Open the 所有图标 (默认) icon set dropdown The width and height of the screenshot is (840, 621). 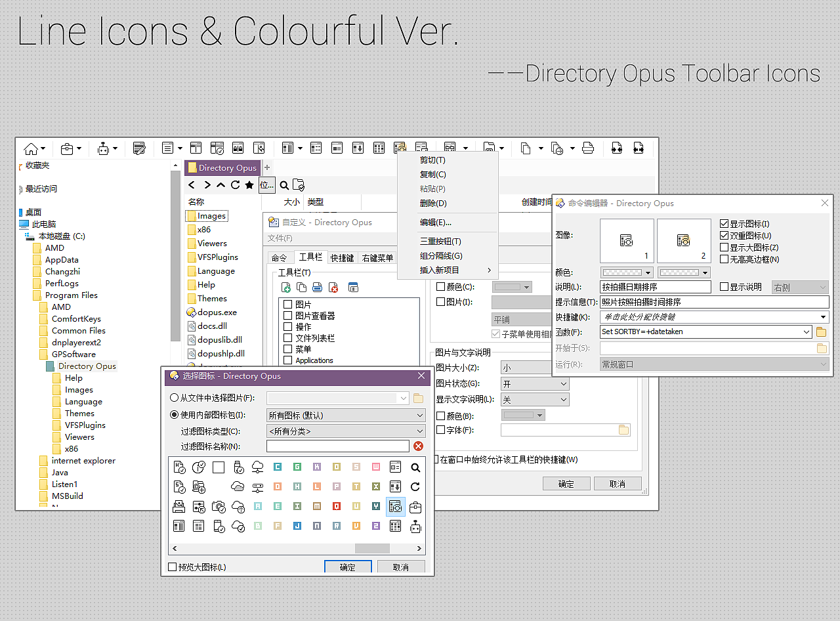346,416
